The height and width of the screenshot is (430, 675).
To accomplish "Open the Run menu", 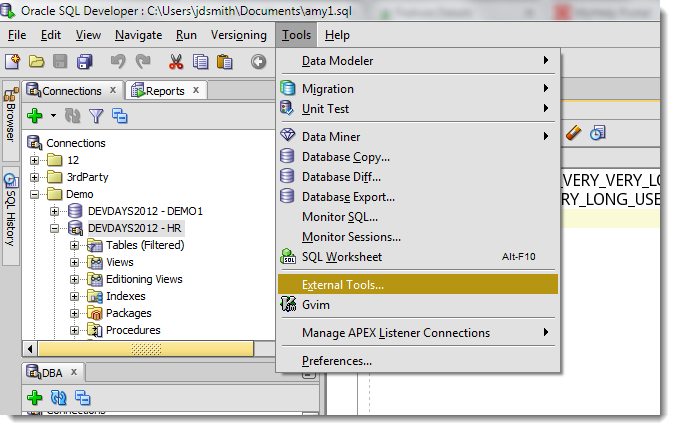I will [x=186, y=35].
